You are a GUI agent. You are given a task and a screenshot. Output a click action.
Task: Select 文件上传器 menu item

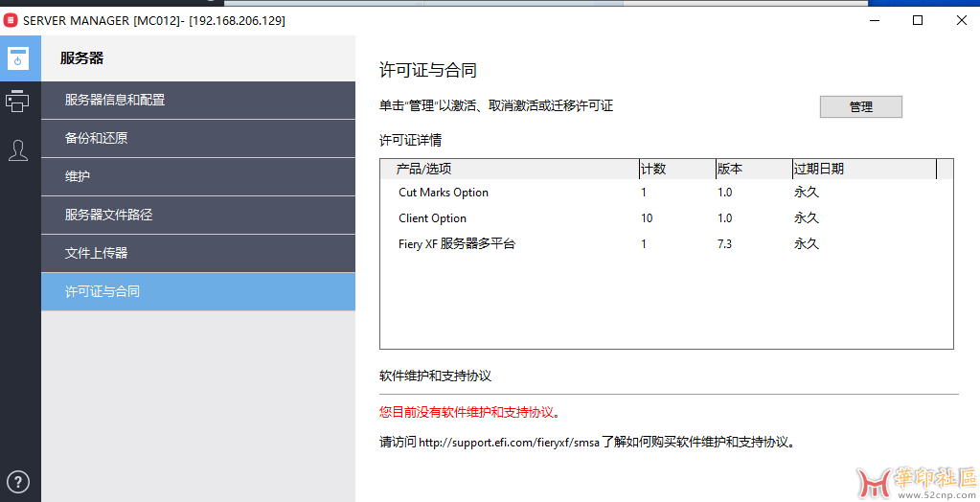[198, 253]
